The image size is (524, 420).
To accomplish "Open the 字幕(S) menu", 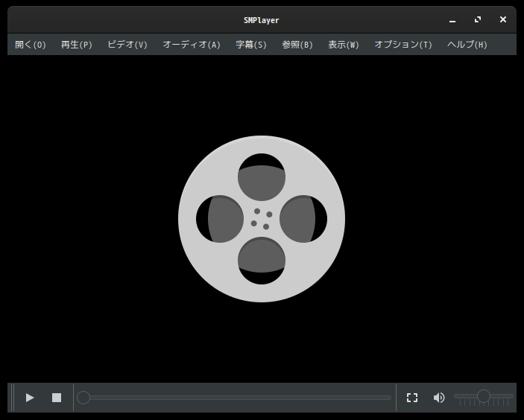I will click(251, 45).
